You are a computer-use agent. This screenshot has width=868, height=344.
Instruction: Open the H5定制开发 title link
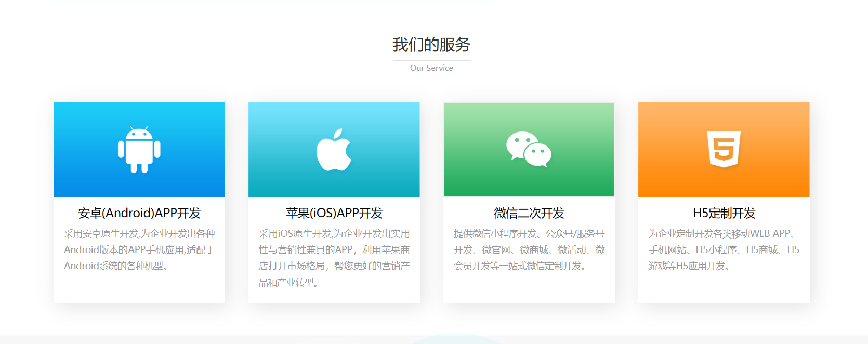(x=724, y=213)
